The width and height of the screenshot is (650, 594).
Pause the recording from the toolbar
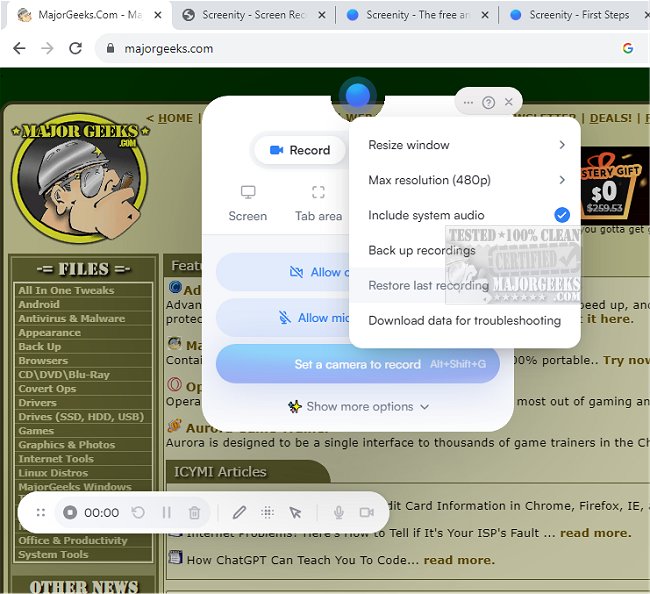point(166,513)
